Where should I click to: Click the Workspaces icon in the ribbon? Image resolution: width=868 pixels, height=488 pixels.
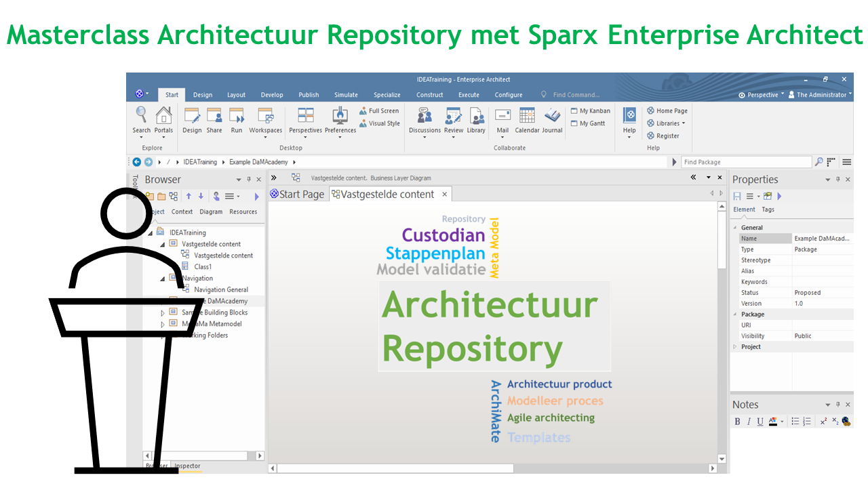[265, 116]
